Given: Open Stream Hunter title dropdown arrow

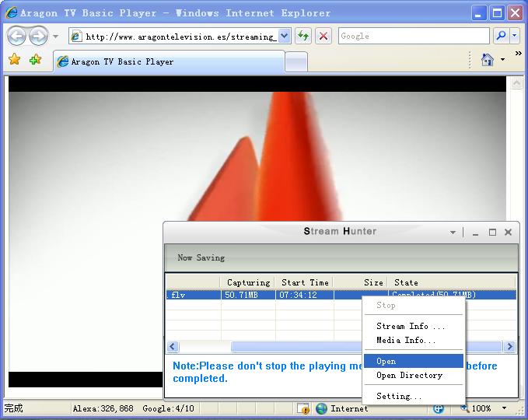Looking at the screenshot, I should pyautogui.click(x=453, y=233).
